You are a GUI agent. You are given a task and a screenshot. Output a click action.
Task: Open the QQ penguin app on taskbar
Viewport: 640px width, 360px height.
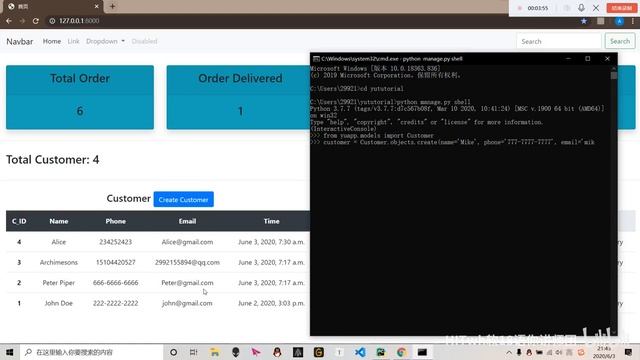click(x=277, y=352)
